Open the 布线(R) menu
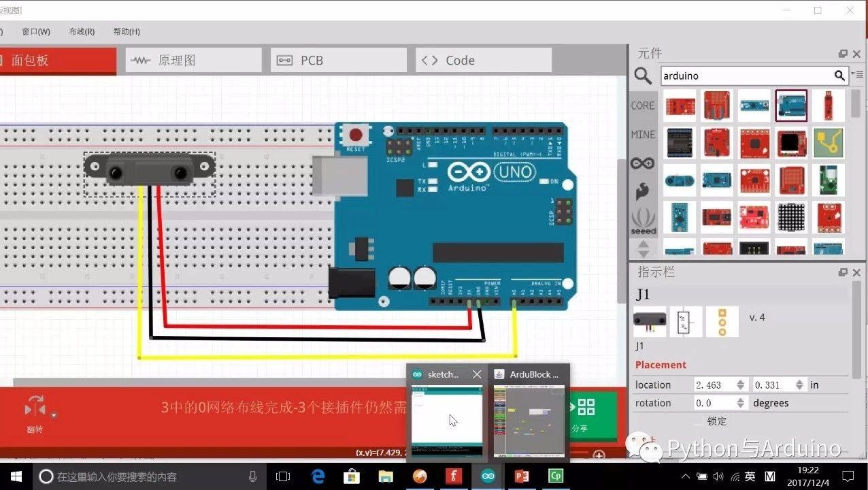Screen dimensions: 868x490 82,31
